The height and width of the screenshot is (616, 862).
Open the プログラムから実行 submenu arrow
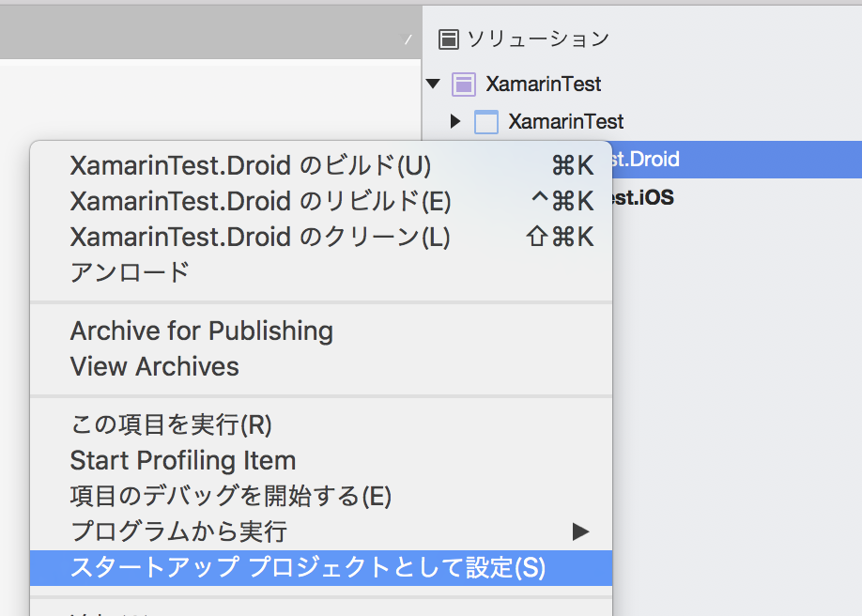580,531
